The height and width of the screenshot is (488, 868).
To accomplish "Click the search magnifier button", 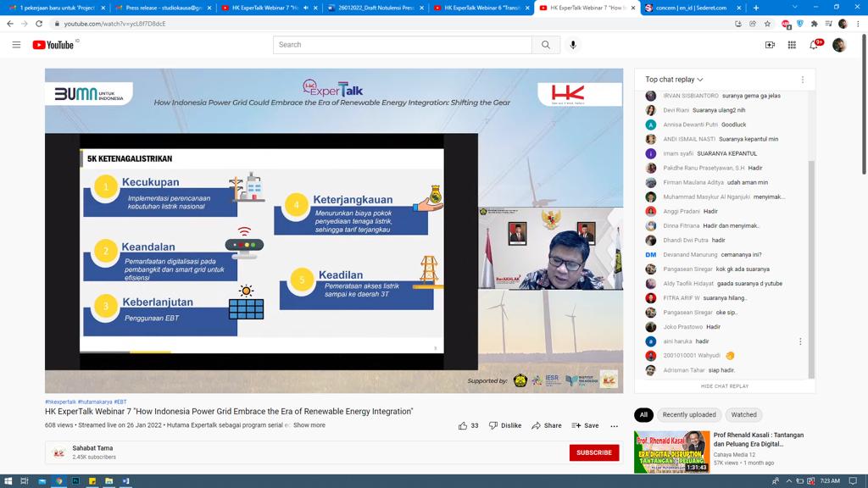I will click(x=545, y=45).
